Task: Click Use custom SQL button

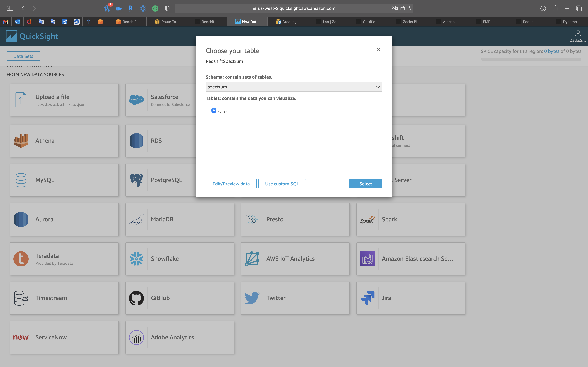Action: 282,184
